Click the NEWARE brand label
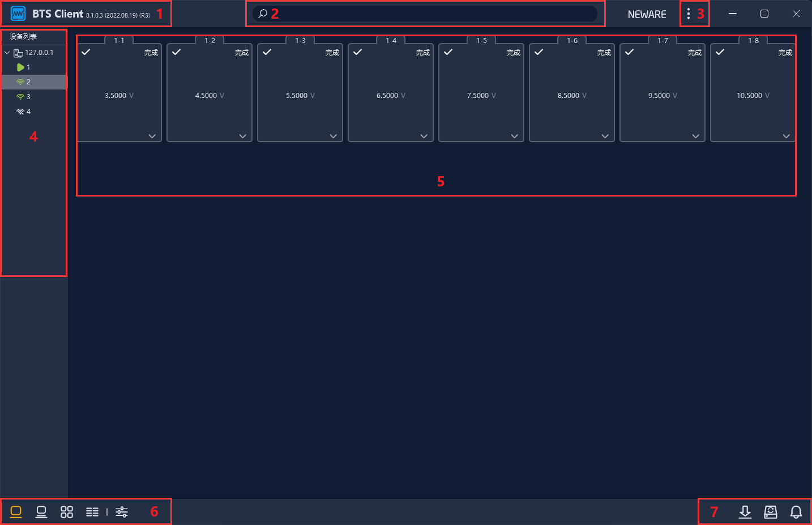 coord(647,15)
